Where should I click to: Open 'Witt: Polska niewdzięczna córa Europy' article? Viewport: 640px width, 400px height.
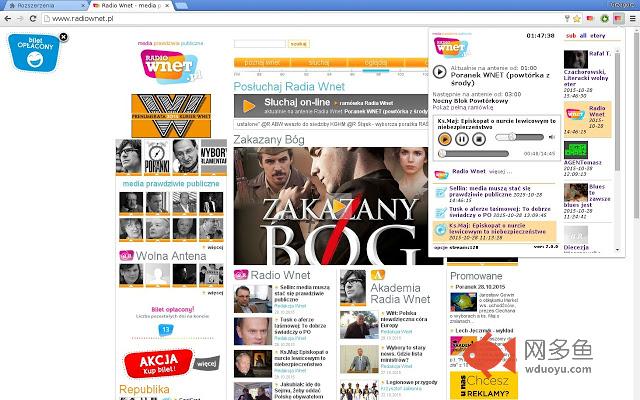pyautogui.click(x=404, y=319)
